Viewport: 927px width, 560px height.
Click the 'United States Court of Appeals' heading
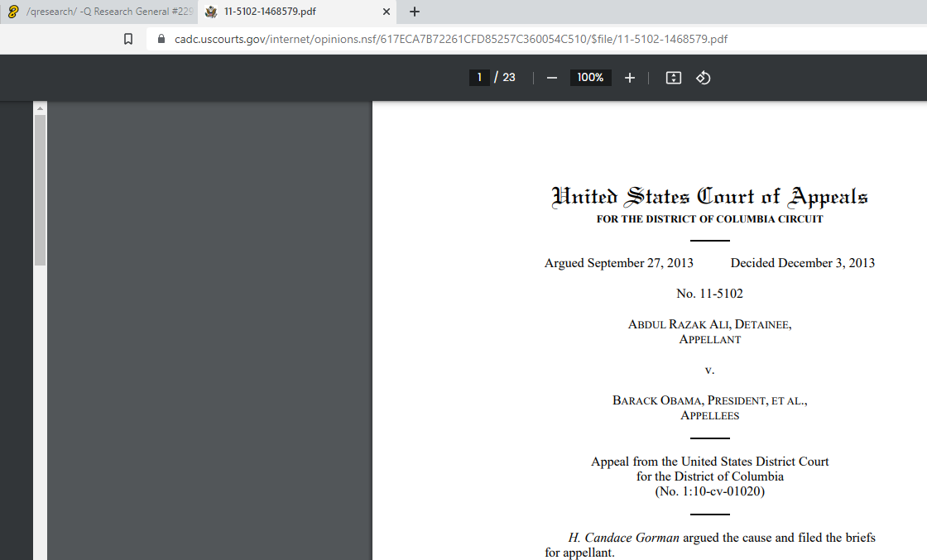click(x=709, y=197)
